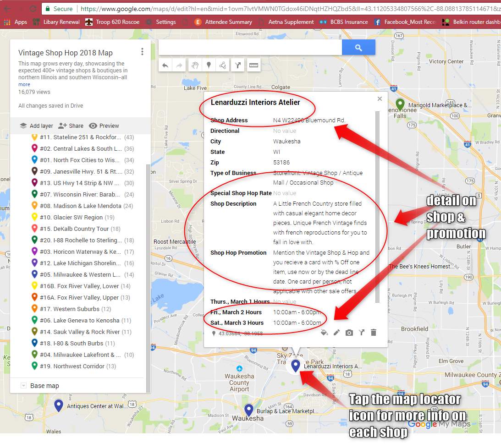Open the three-dot map options menu

point(142,52)
